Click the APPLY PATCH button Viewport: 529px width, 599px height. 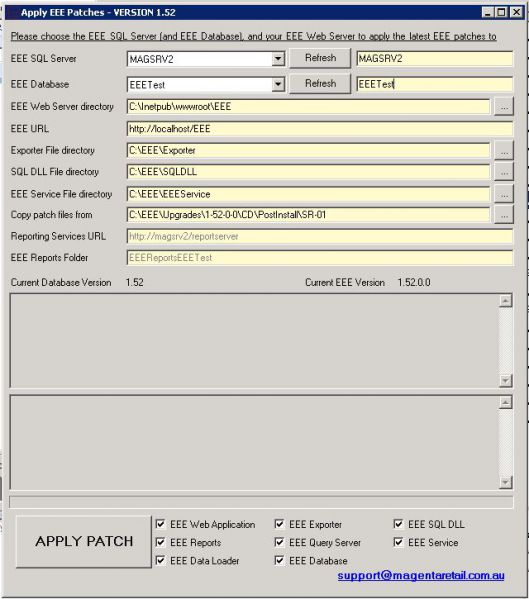click(84, 541)
